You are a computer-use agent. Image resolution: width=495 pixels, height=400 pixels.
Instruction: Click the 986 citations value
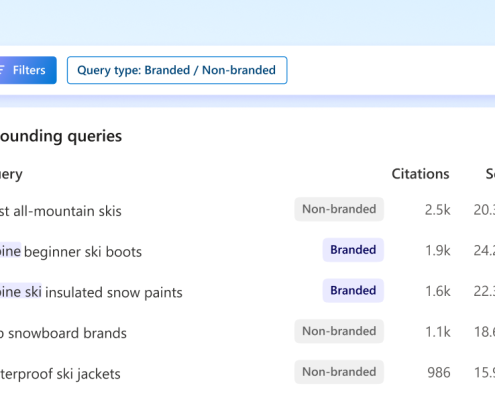439,373
